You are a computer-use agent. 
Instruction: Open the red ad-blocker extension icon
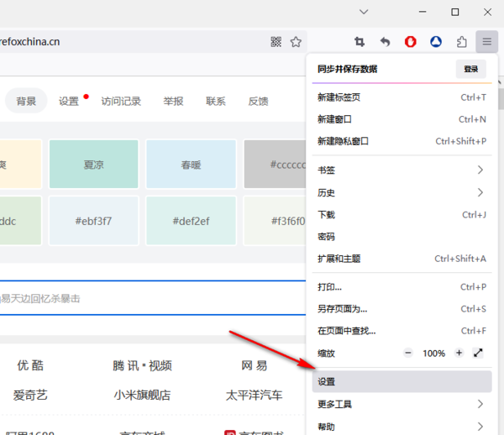(x=411, y=42)
